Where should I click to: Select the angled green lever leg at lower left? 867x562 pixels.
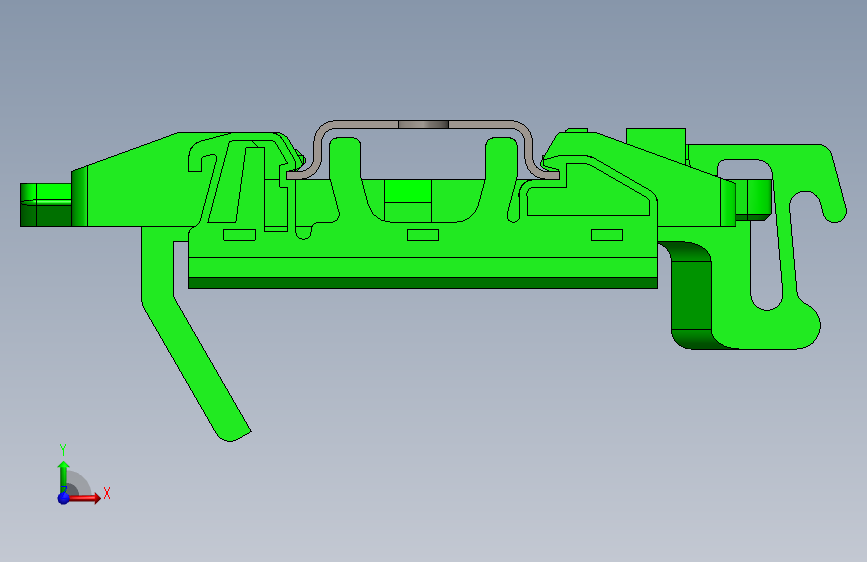[x=194, y=333]
